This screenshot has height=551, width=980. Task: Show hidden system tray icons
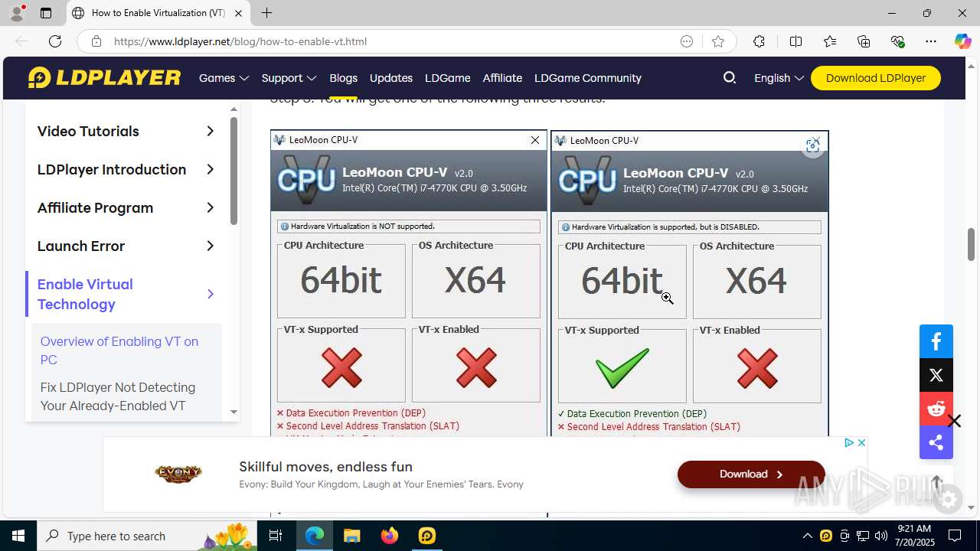807,536
